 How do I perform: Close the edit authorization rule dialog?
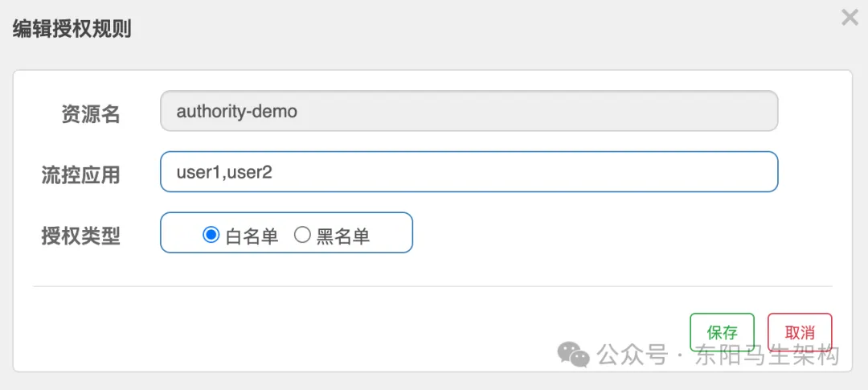click(850, 18)
